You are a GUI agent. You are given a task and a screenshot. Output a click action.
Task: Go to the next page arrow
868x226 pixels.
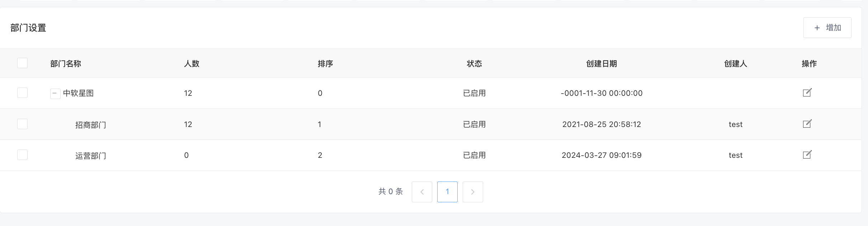(473, 192)
